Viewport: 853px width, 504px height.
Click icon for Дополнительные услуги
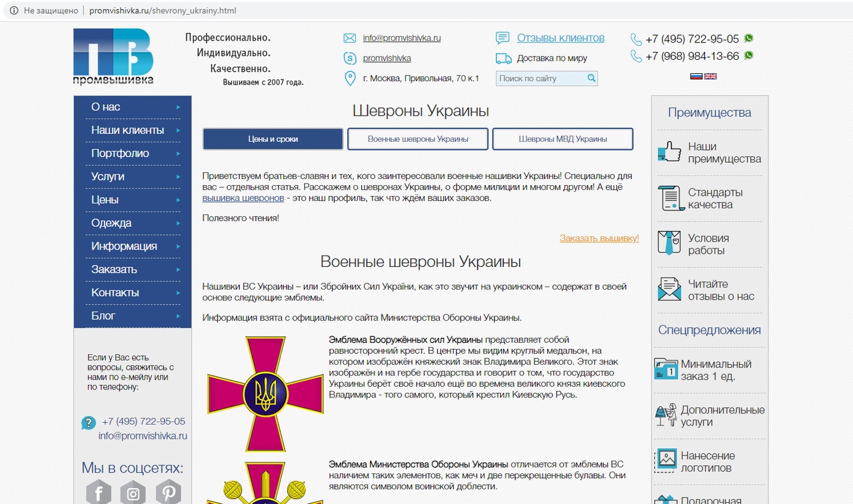point(666,415)
